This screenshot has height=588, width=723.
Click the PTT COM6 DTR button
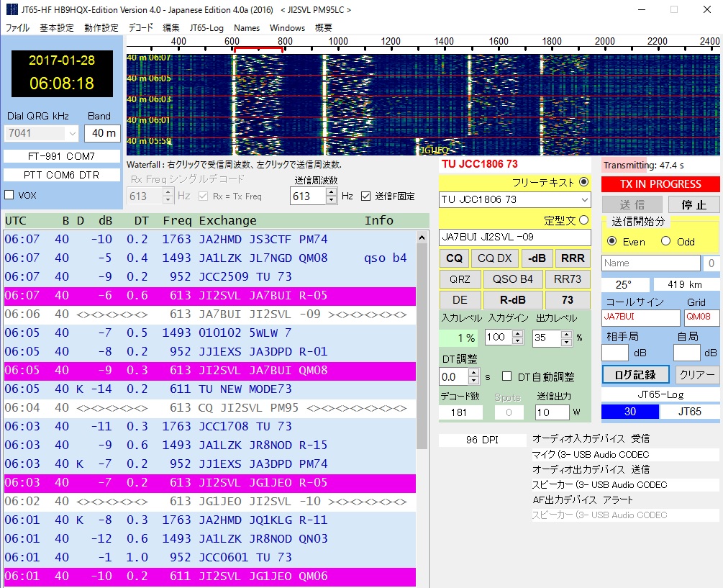click(x=61, y=173)
